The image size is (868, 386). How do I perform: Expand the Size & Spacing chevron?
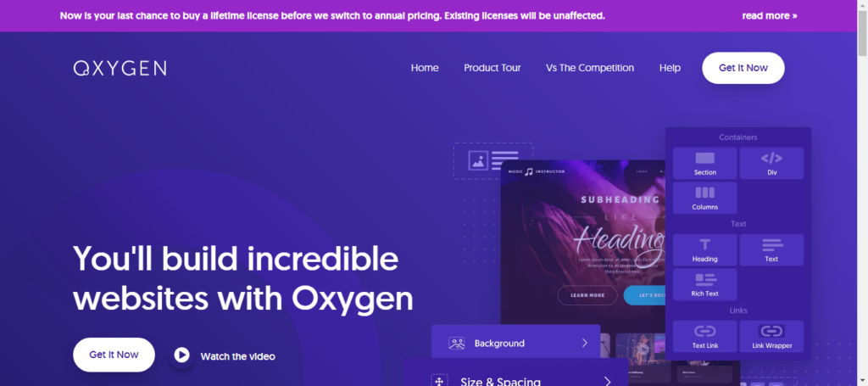pyautogui.click(x=607, y=381)
